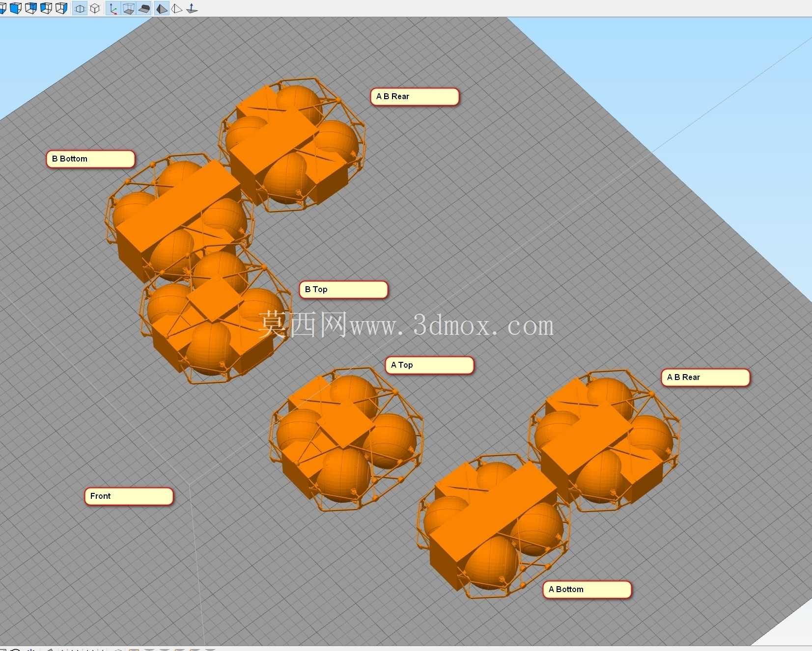Toggle perspective view cube icon
Screen dimensions: 812x651
pyautogui.click(x=80, y=8)
